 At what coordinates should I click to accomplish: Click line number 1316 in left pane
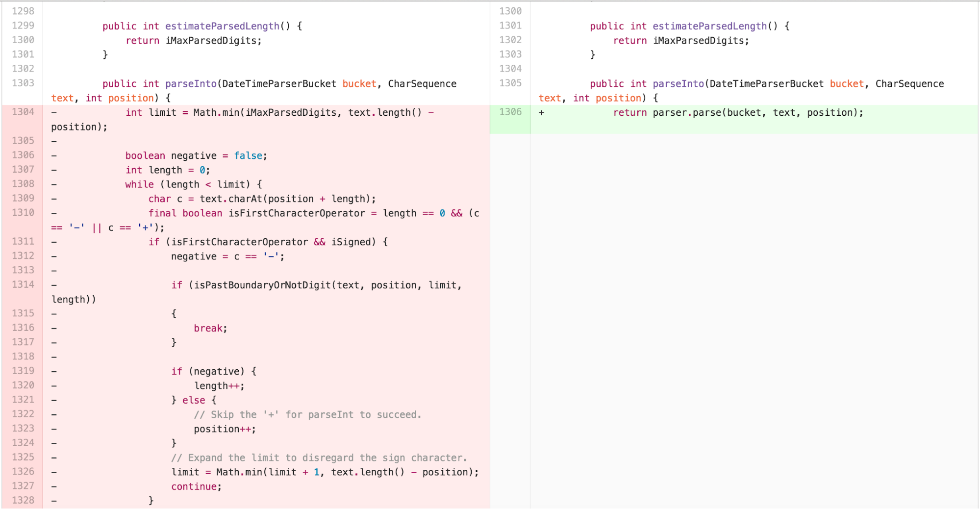coord(23,328)
